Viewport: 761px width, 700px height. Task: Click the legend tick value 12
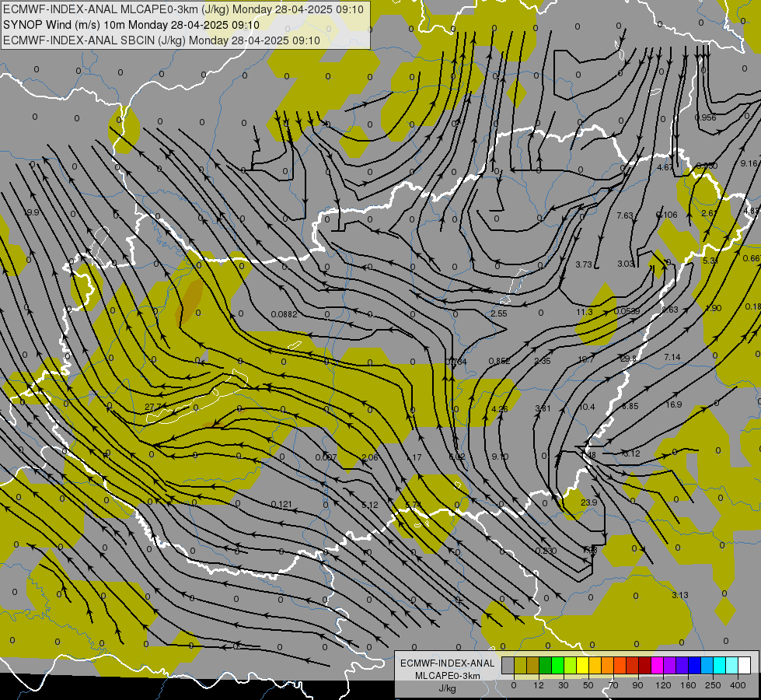(539, 685)
